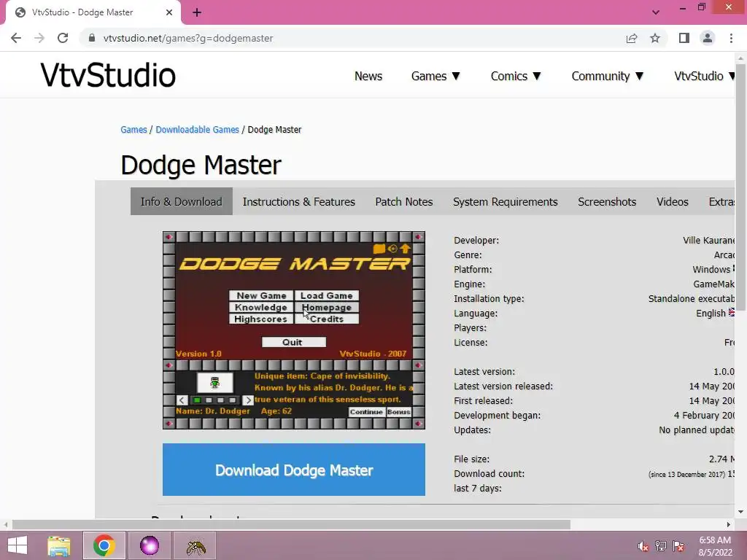Open a new browser tab
This screenshot has width=747, height=560.
(197, 12)
